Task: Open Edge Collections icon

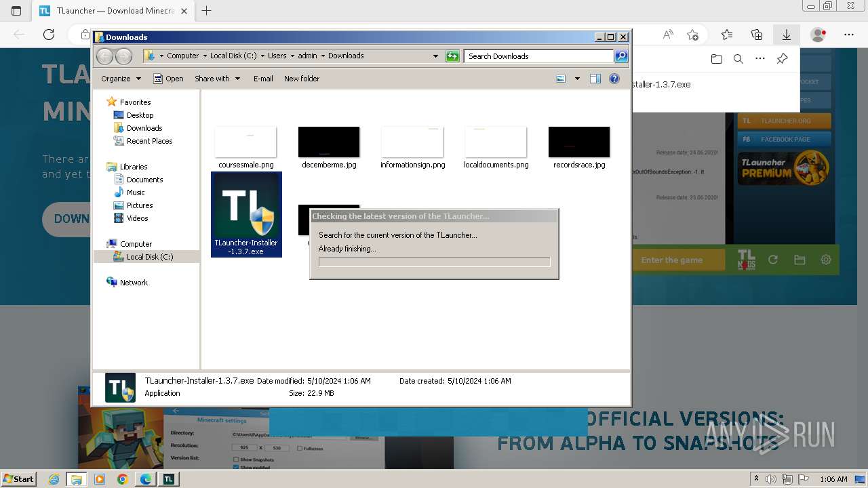Action: coord(757,35)
